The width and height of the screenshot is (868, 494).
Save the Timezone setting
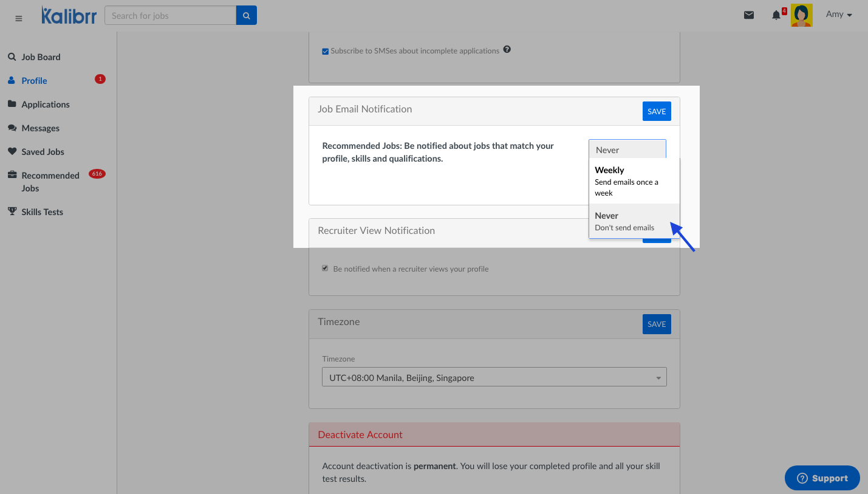657,324
